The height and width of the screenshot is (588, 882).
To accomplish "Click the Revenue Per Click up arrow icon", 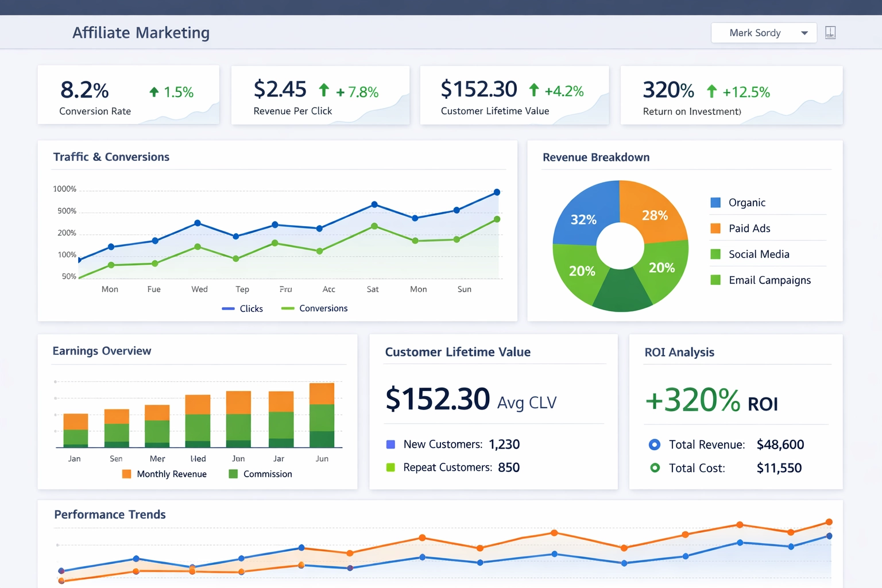I will [324, 90].
